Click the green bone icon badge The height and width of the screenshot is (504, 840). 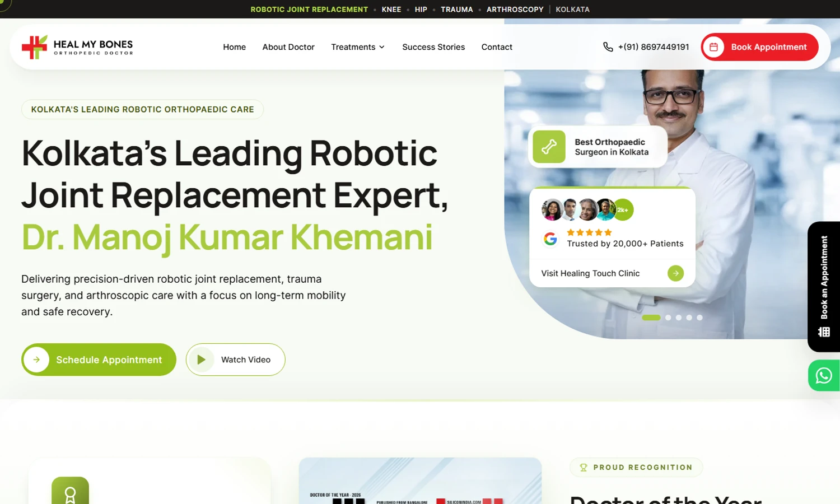click(x=549, y=147)
